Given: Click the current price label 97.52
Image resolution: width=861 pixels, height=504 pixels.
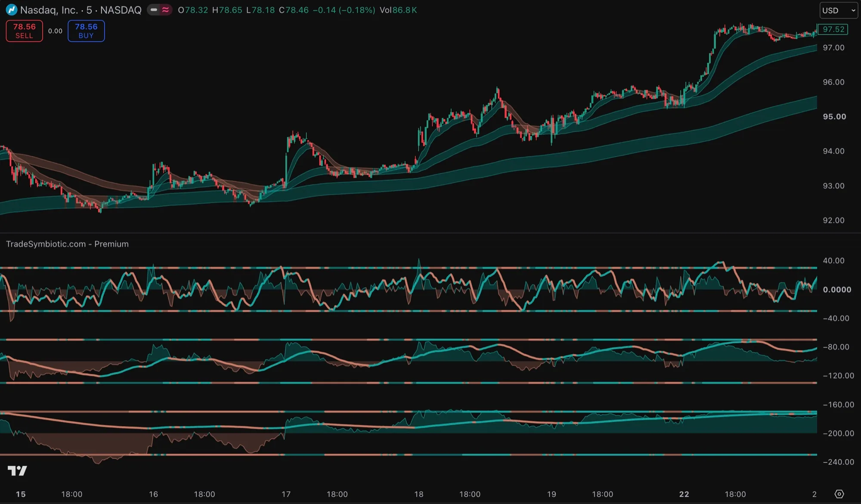Looking at the screenshot, I should tap(833, 29).
